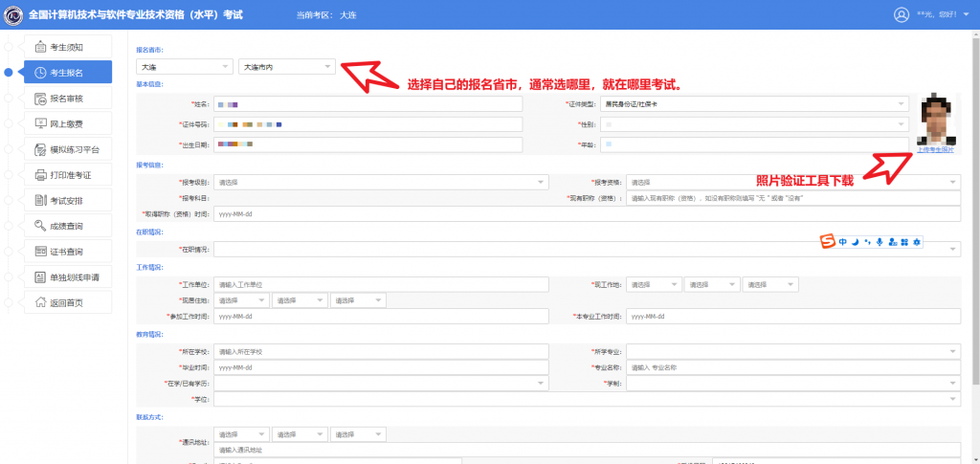
Task: Open the first 现工作地 dropdown
Action: point(654,284)
